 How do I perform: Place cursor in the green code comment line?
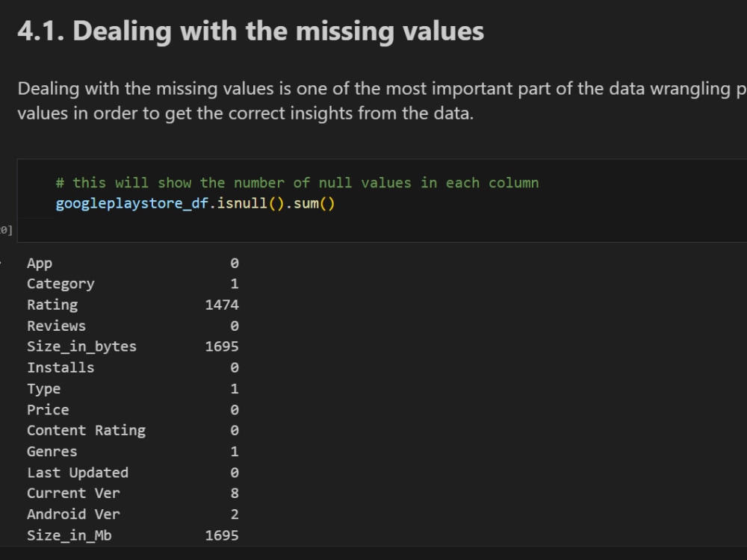[x=297, y=183]
